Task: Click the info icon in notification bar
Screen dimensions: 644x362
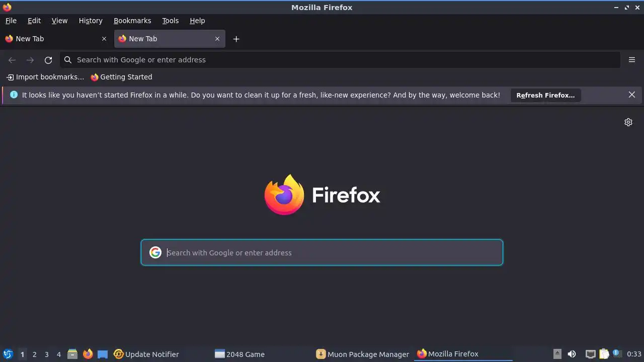Action: (14, 95)
